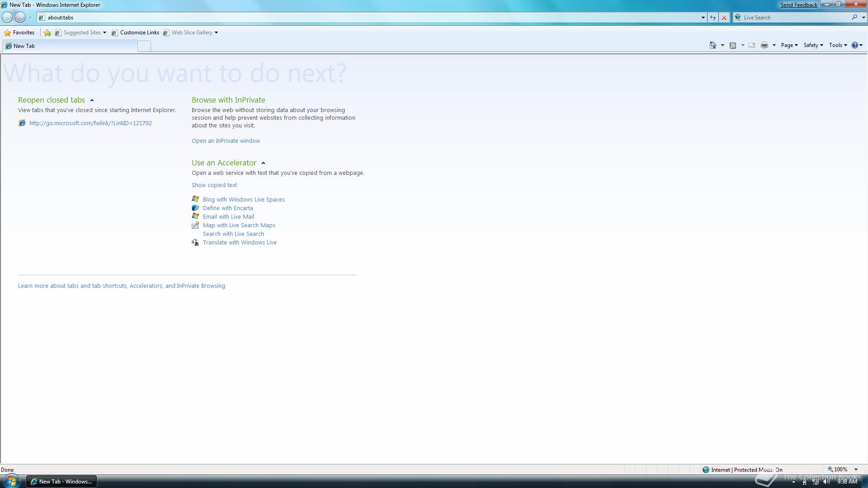Click the Read Mail envelope icon
The height and width of the screenshot is (488, 868).
(x=752, y=45)
